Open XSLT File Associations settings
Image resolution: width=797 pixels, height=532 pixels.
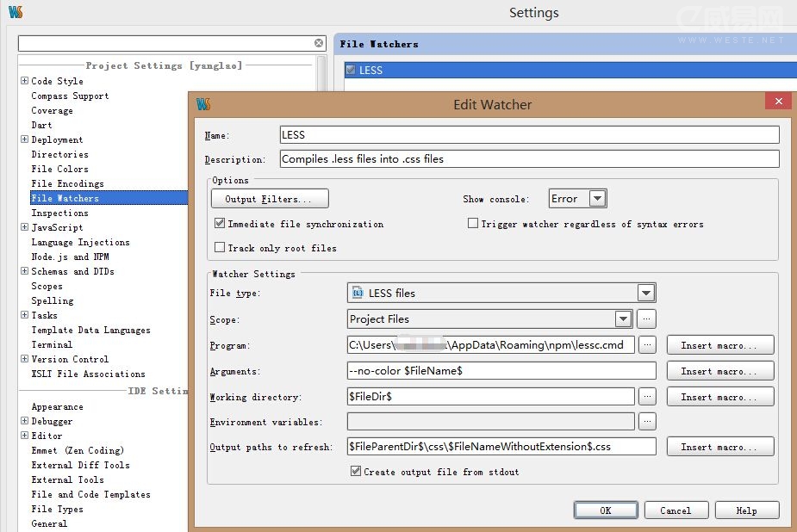[88, 374]
